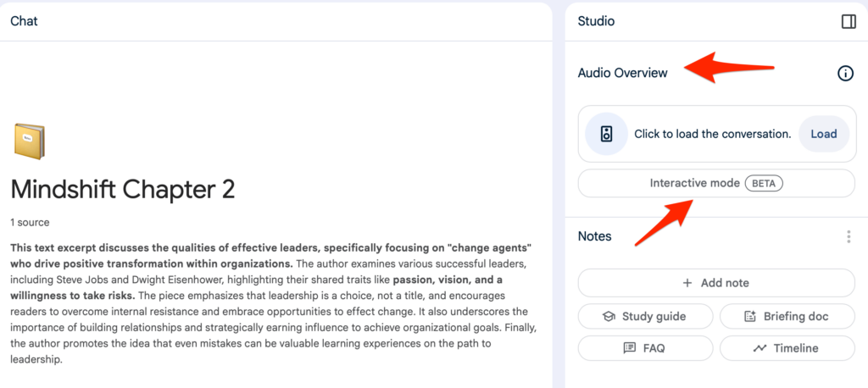Add a new note
868x388 pixels.
tap(716, 283)
